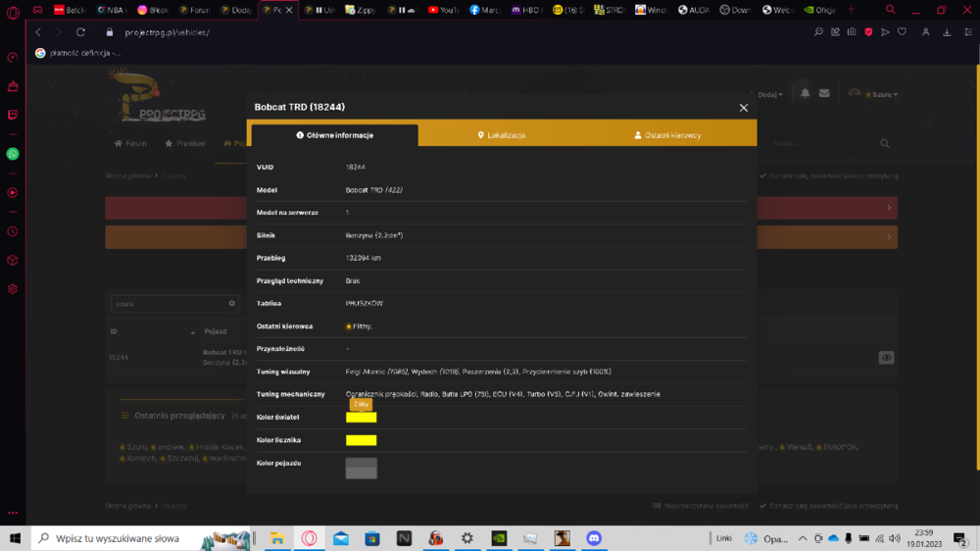This screenshot has height=551, width=980.
Task: Open the Ostatni kierowcy tab
Action: [667, 135]
